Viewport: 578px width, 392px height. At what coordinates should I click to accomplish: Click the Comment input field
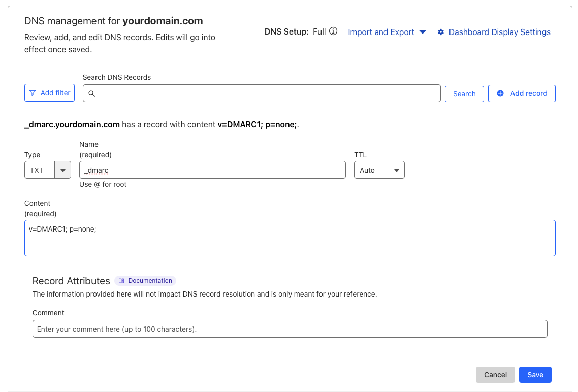[x=290, y=329]
